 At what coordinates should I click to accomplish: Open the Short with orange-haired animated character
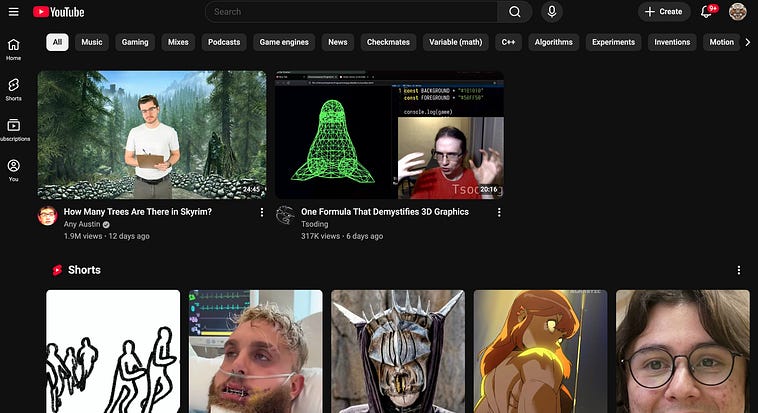point(540,352)
